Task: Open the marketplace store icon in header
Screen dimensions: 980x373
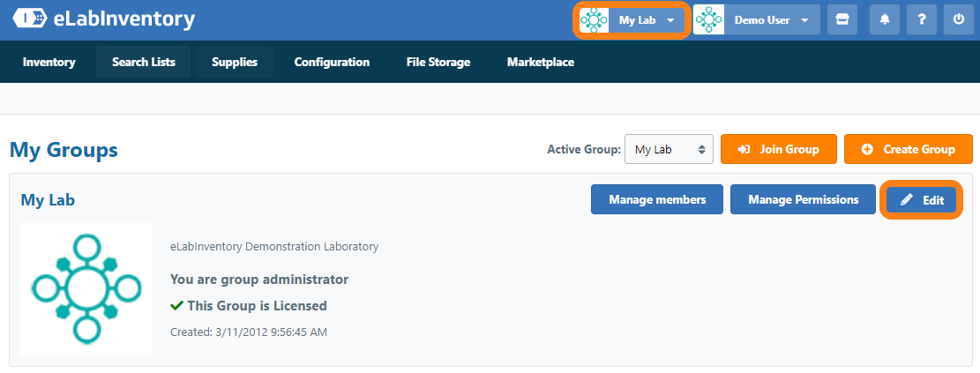Action: click(842, 20)
